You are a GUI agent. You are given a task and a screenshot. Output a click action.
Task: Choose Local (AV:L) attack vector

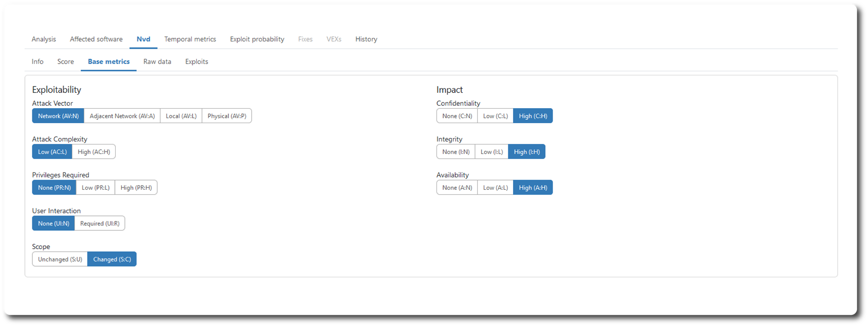pos(181,116)
